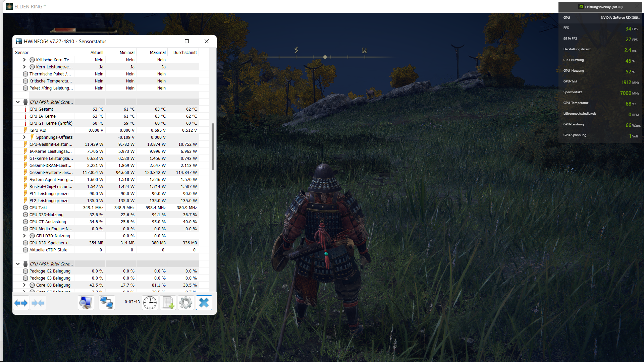
Task: Click the expand window arrows button
Action: click(x=21, y=303)
